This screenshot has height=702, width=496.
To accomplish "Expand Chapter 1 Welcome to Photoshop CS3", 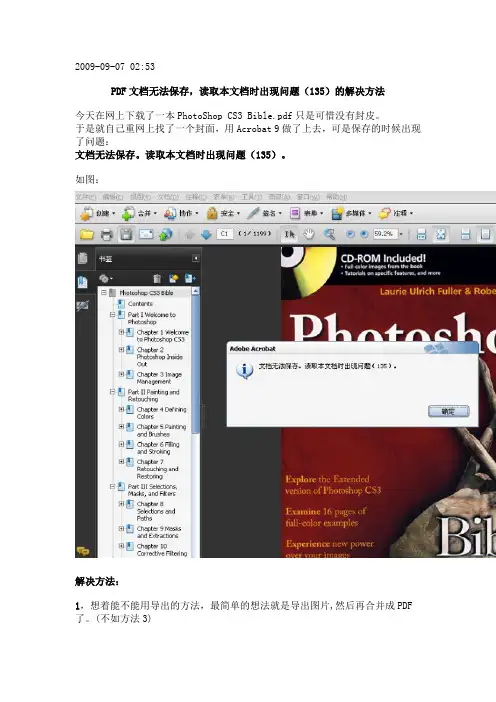I will (x=121, y=332).
